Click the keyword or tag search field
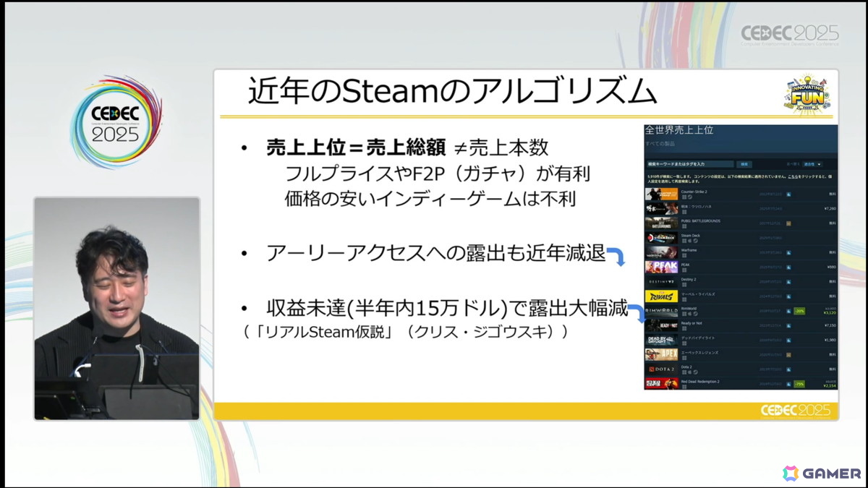 tap(690, 164)
